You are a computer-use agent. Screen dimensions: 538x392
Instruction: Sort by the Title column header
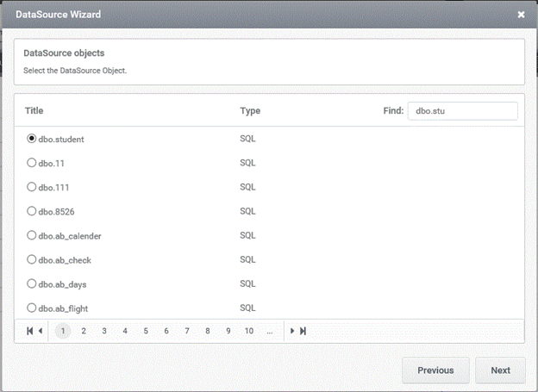click(x=34, y=111)
